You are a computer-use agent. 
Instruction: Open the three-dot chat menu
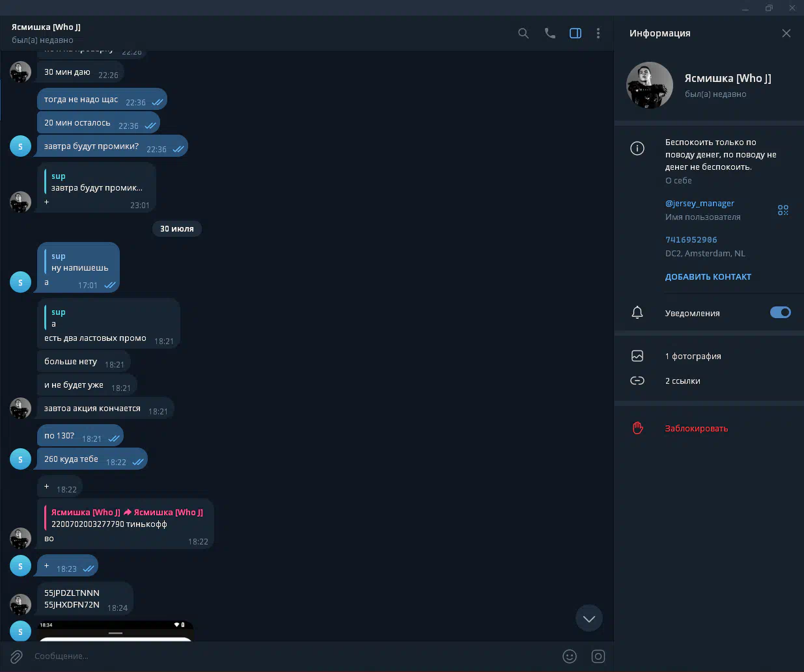(598, 33)
